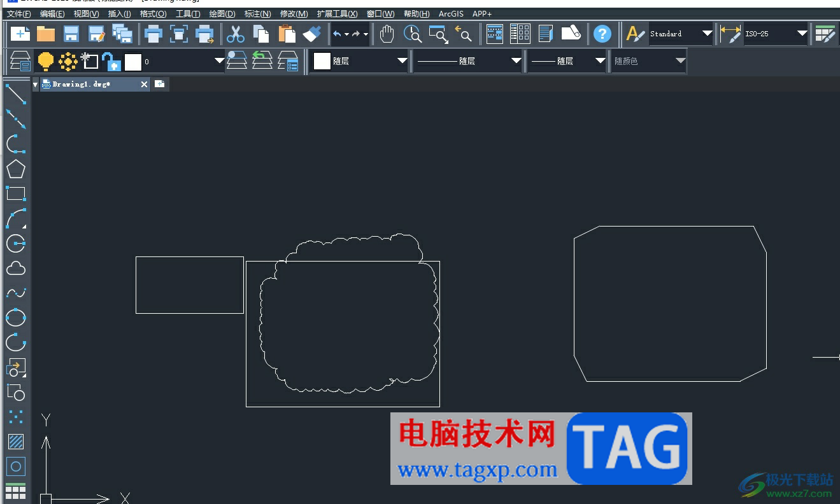The image size is (840, 504).
Task: Expand the Standard text style dropdown
Action: click(707, 34)
